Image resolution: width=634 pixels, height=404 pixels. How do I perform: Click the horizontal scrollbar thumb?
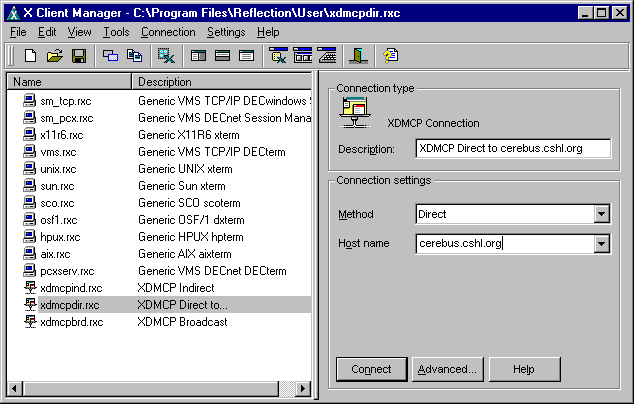[x=151, y=389]
